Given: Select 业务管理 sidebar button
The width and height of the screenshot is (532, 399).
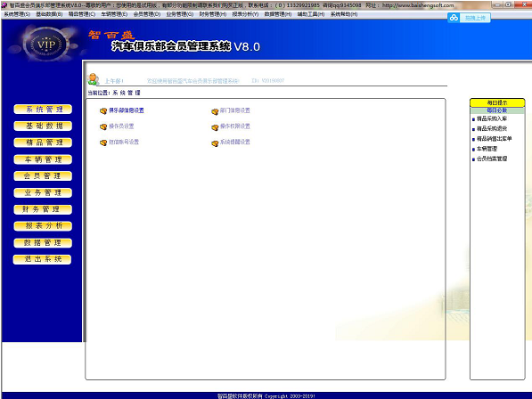Looking at the screenshot, I should pos(43,192).
